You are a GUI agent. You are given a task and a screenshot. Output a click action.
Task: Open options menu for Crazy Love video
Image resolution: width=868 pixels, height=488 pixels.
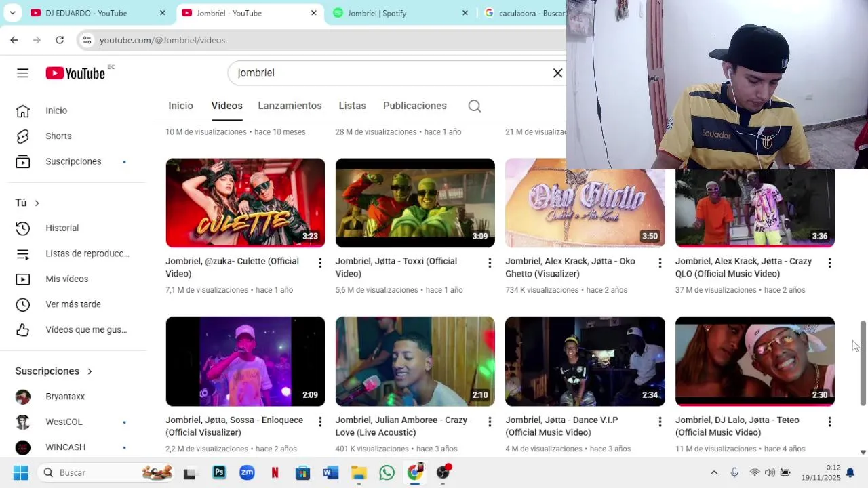490,422
